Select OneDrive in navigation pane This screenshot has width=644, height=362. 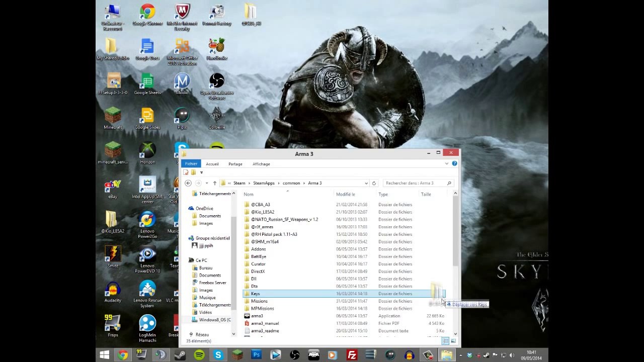[204, 208]
